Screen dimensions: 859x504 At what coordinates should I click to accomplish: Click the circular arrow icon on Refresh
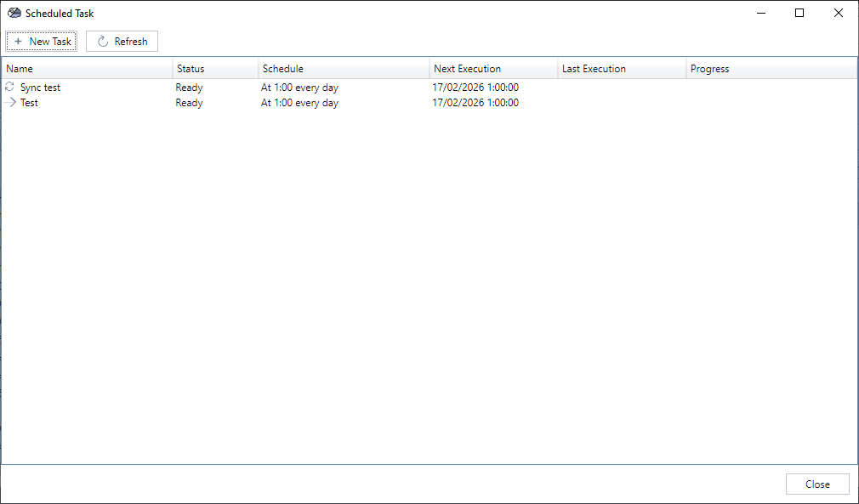point(100,41)
